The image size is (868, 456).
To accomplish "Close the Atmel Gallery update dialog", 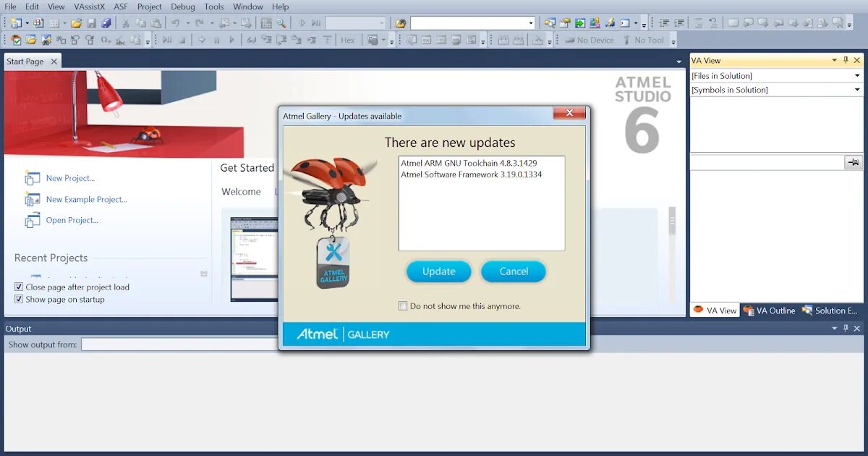I will point(569,113).
